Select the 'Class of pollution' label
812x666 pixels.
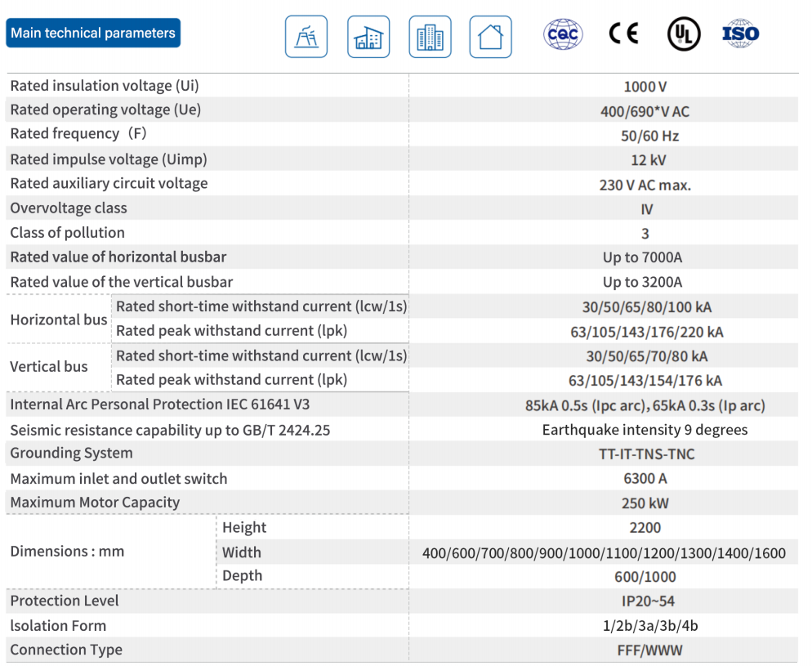pyautogui.click(x=68, y=233)
